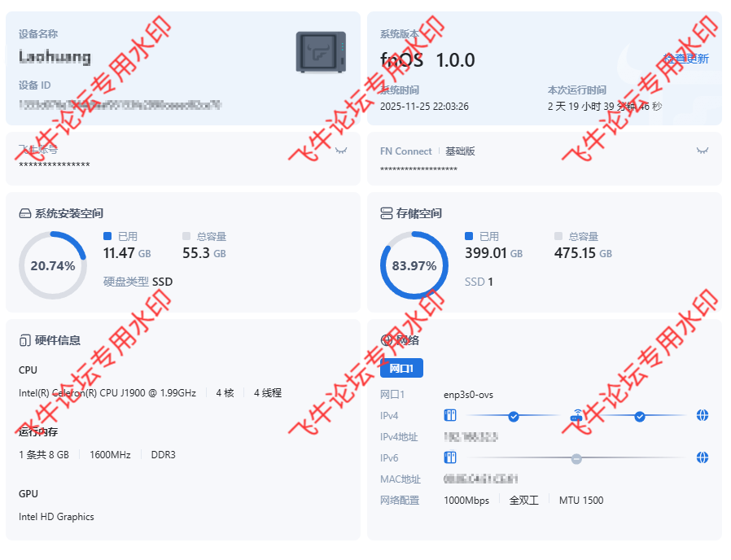
Task: Click the 网络 network panel icon
Action: (x=385, y=340)
